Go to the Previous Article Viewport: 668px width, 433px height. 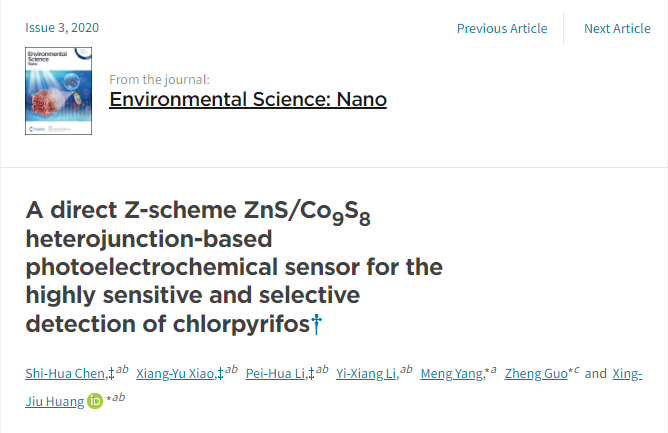tap(502, 28)
